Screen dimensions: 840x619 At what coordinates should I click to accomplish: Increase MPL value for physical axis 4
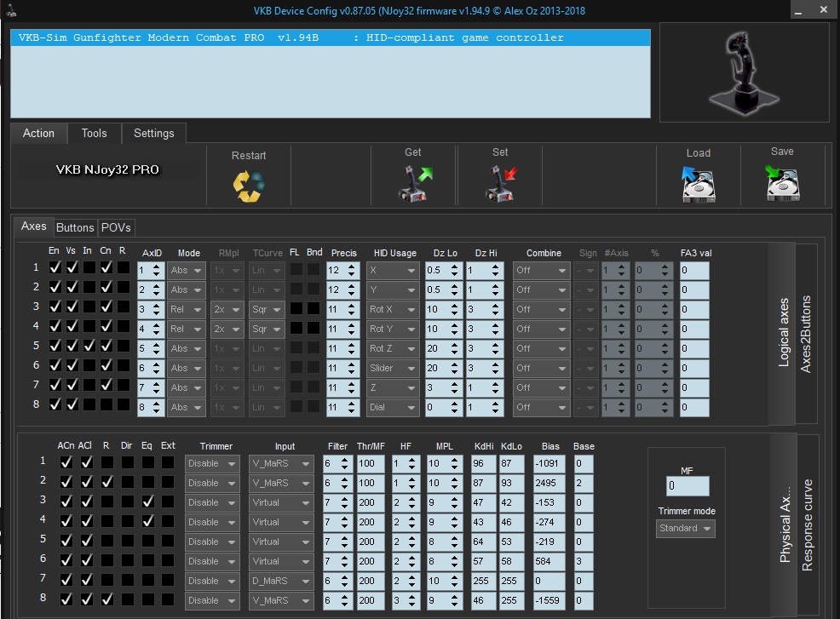click(x=453, y=519)
